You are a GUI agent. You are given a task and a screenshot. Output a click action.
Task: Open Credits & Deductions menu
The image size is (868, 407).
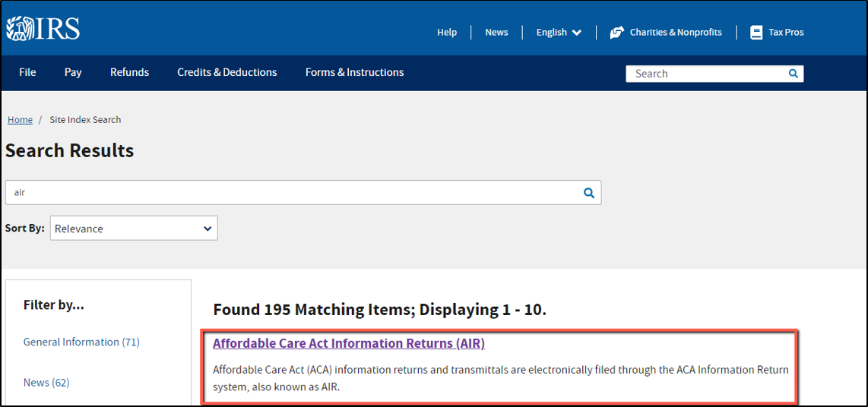[227, 72]
